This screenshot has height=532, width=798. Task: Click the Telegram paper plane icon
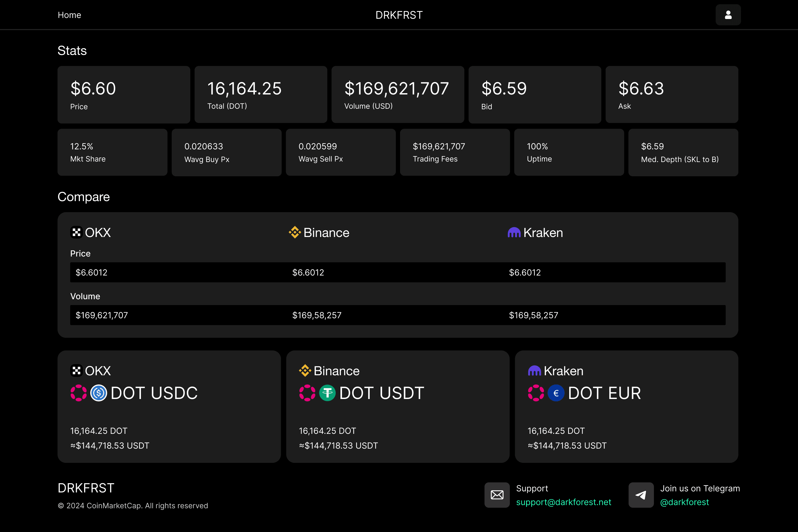(x=641, y=495)
